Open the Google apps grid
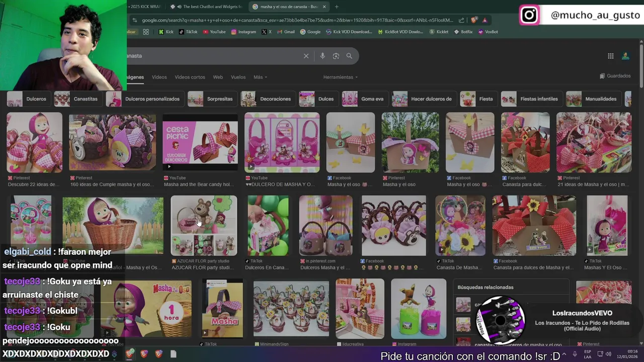The image size is (644, 362). coord(611,56)
